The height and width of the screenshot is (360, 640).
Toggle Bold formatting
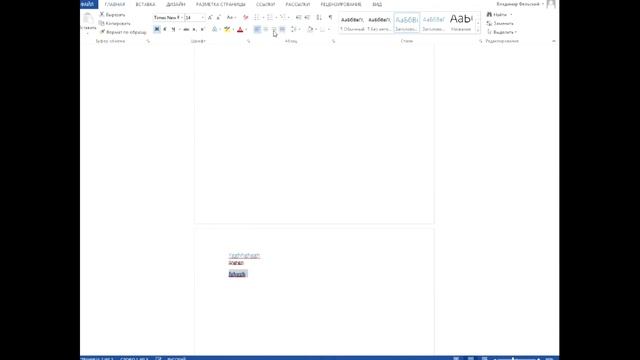[157, 29]
